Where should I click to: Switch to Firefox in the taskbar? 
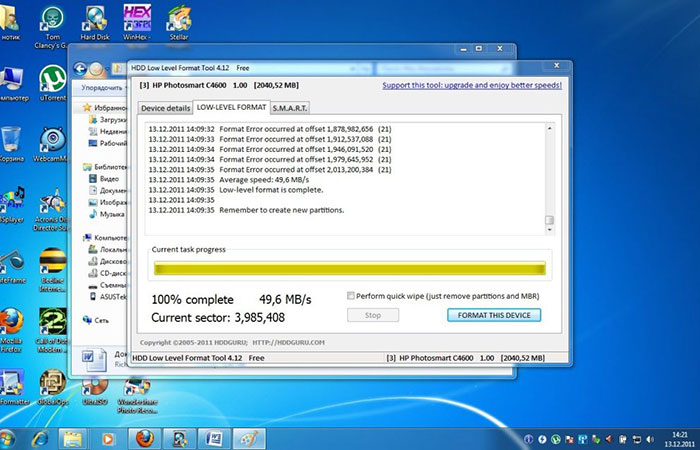(144, 439)
